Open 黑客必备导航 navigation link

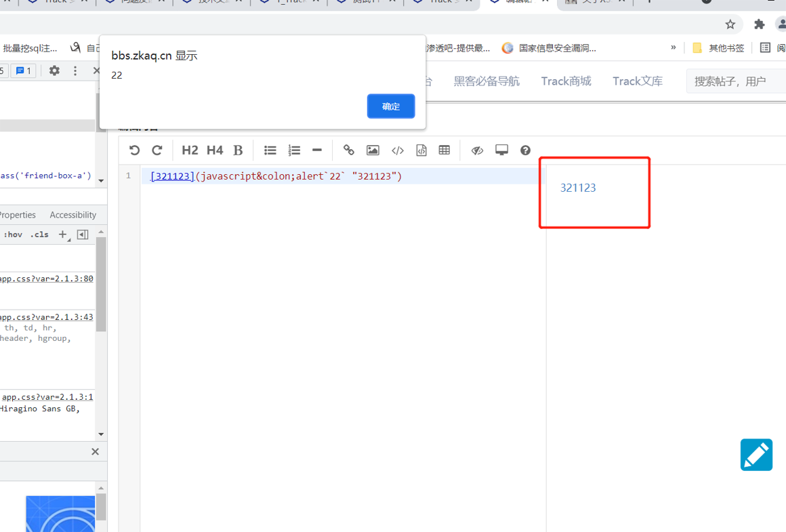[x=487, y=81]
